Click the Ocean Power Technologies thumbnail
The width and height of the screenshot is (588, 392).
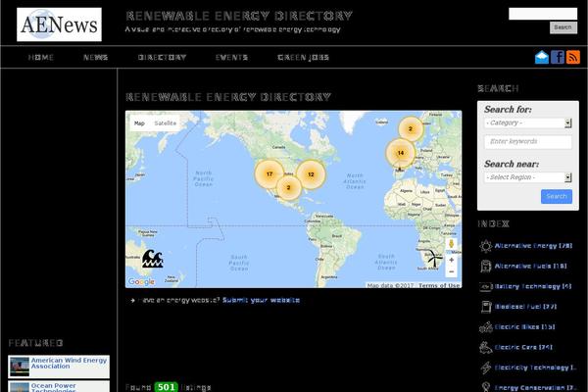(x=20, y=387)
